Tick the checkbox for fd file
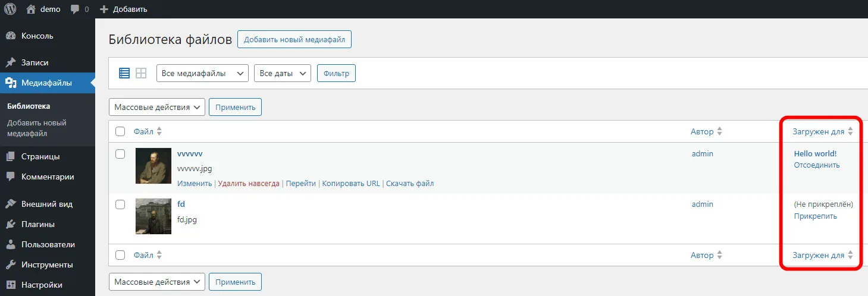The width and height of the screenshot is (868, 296). click(120, 204)
